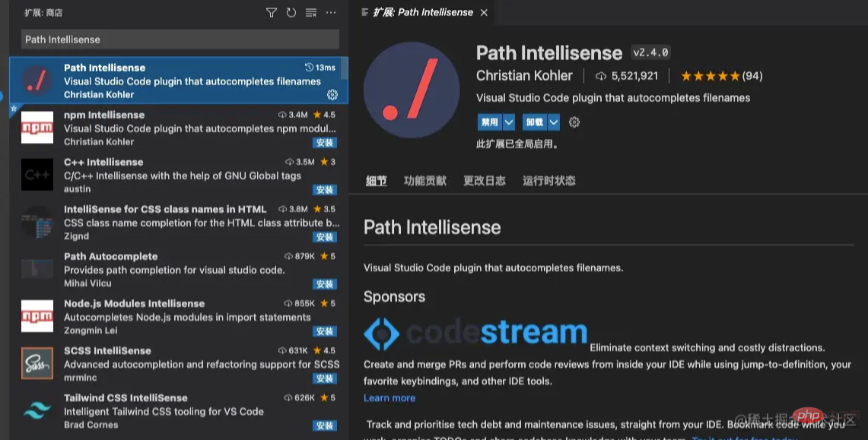
Task: Clear the extension search results icon
Action: [x=311, y=13]
